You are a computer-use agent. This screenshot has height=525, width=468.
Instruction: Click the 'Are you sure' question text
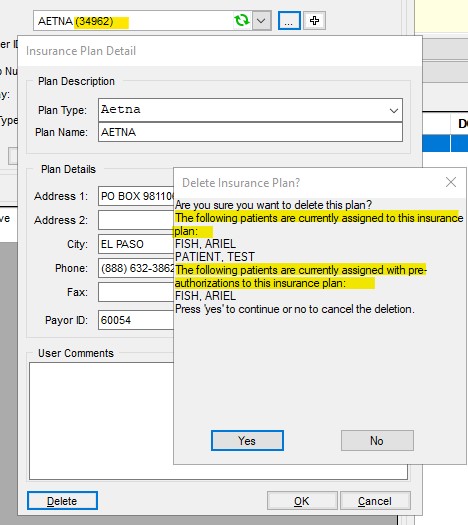tap(273, 205)
